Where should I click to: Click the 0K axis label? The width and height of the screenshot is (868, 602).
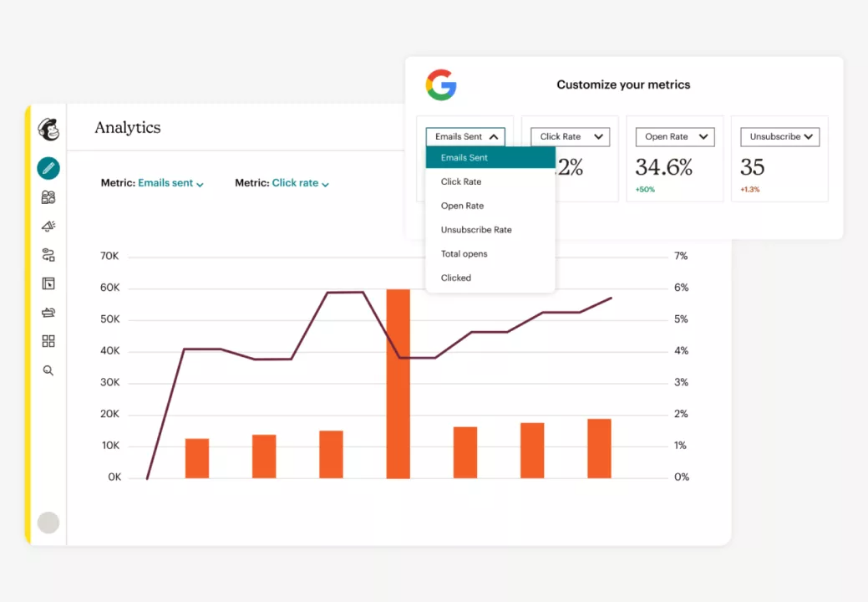(114, 477)
